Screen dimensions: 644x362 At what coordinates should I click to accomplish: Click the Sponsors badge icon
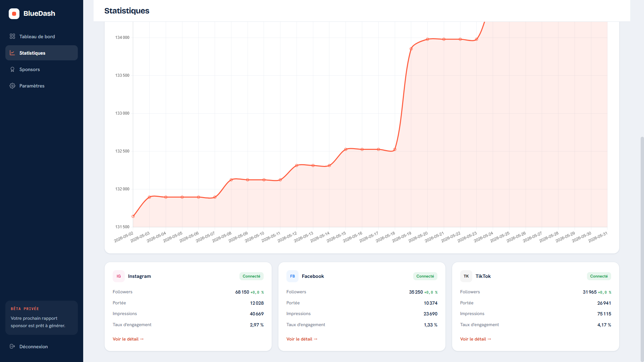[12, 69]
